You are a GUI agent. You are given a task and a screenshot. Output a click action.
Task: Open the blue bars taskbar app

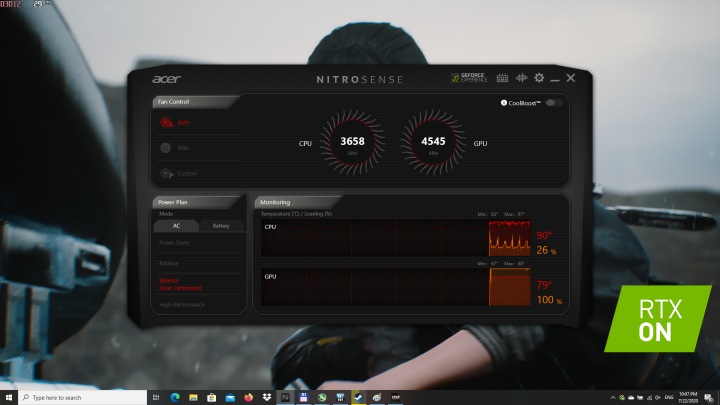coord(340,397)
